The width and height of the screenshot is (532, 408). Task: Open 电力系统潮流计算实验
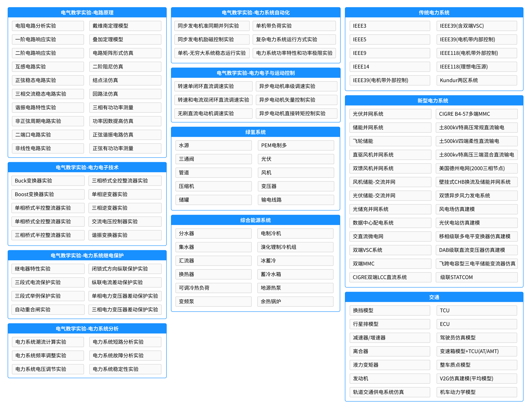[48, 342]
